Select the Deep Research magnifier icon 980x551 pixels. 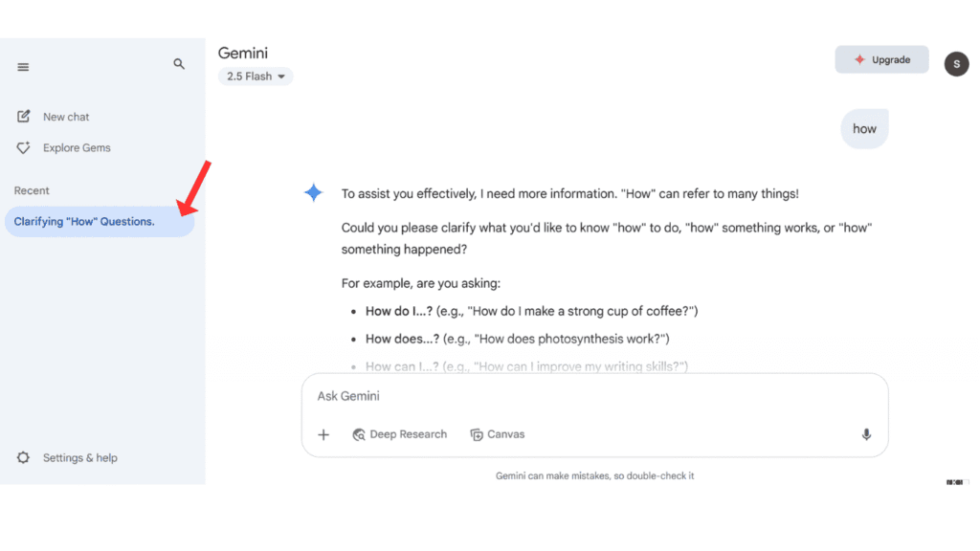[x=358, y=434]
